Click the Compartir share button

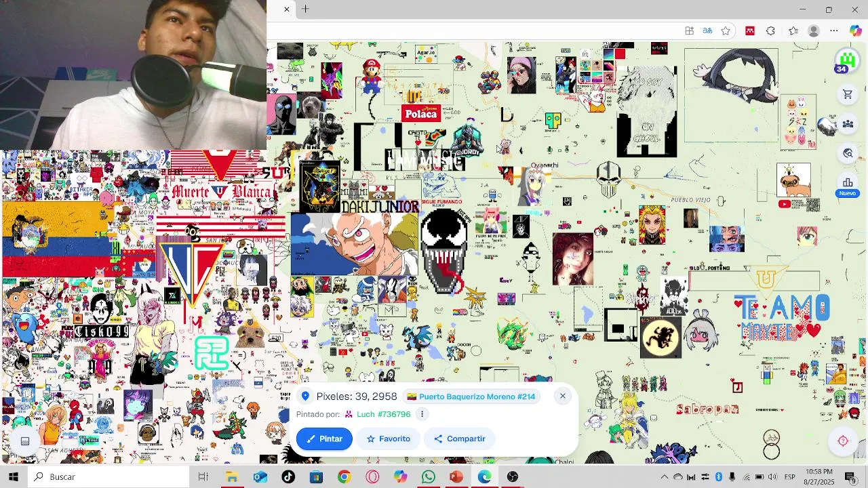pyautogui.click(x=460, y=439)
